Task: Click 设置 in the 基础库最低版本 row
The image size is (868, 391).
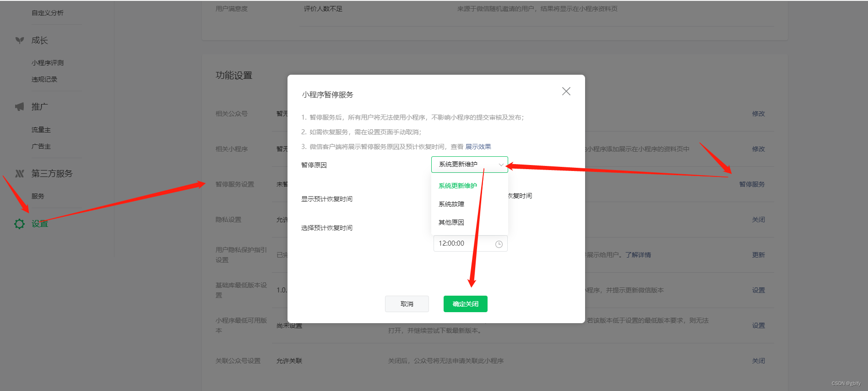Action: coord(759,290)
